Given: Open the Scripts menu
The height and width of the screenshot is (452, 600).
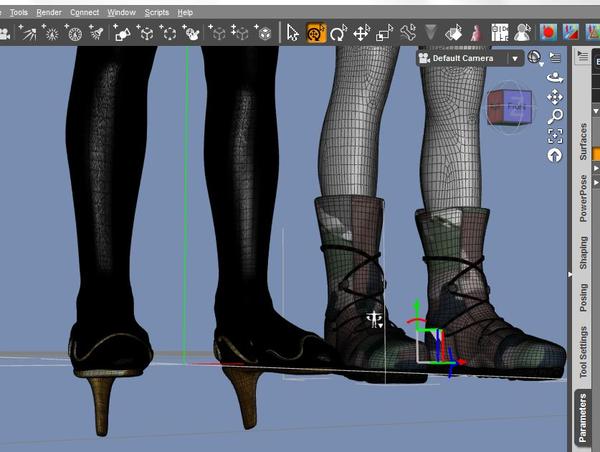Looking at the screenshot, I should click(156, 12).
